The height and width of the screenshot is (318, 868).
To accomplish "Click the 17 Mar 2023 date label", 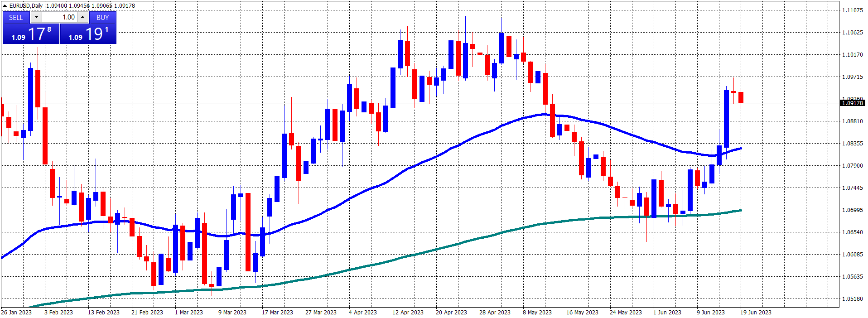I will coord(277,312).
